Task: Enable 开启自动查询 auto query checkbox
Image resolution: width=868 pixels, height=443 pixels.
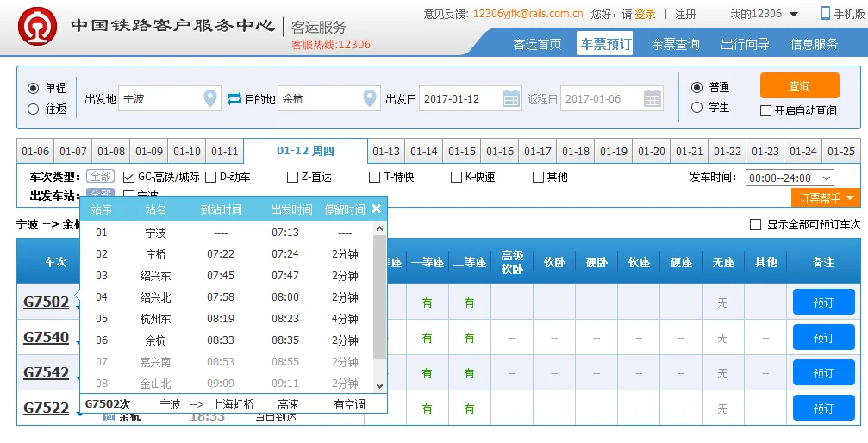Action: (x=765, y=110)
